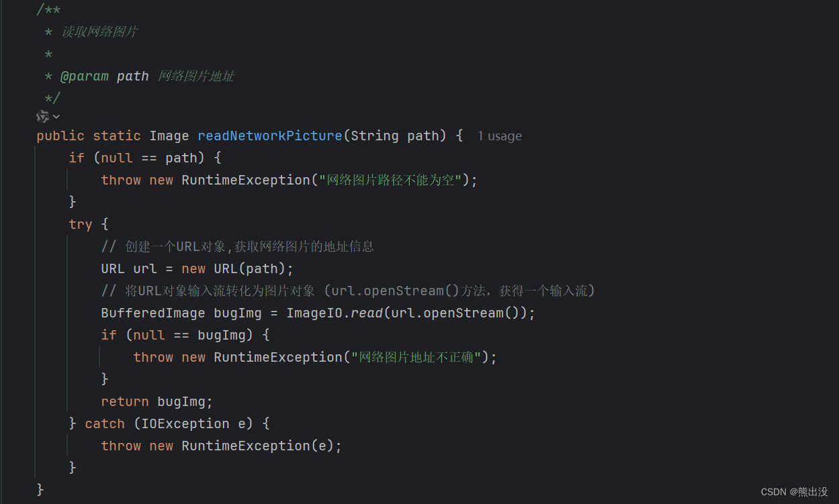This screenshot has height=504, width=839.
Task: Click "RuntimeException(e)" in the catch block
Action: coord(258,446)
